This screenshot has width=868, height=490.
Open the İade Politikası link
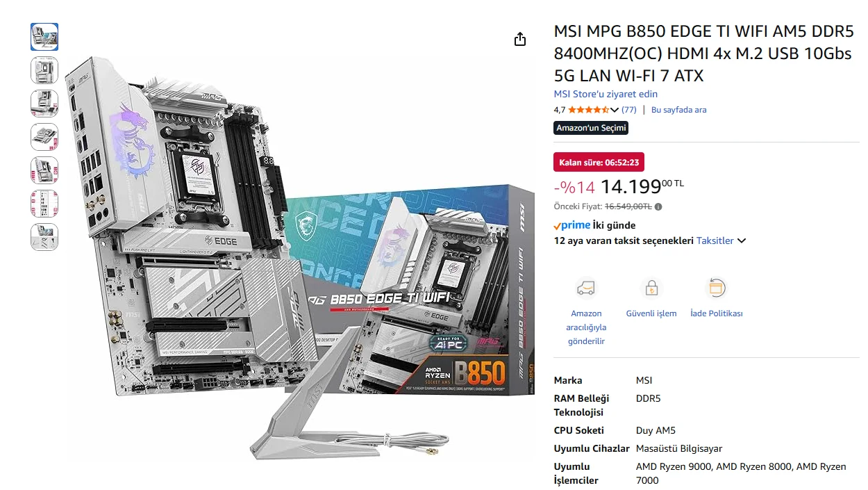tap(717, 313)
